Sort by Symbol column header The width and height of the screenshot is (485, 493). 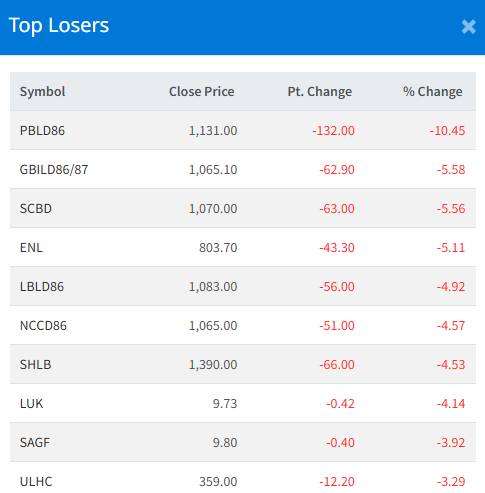42,91
